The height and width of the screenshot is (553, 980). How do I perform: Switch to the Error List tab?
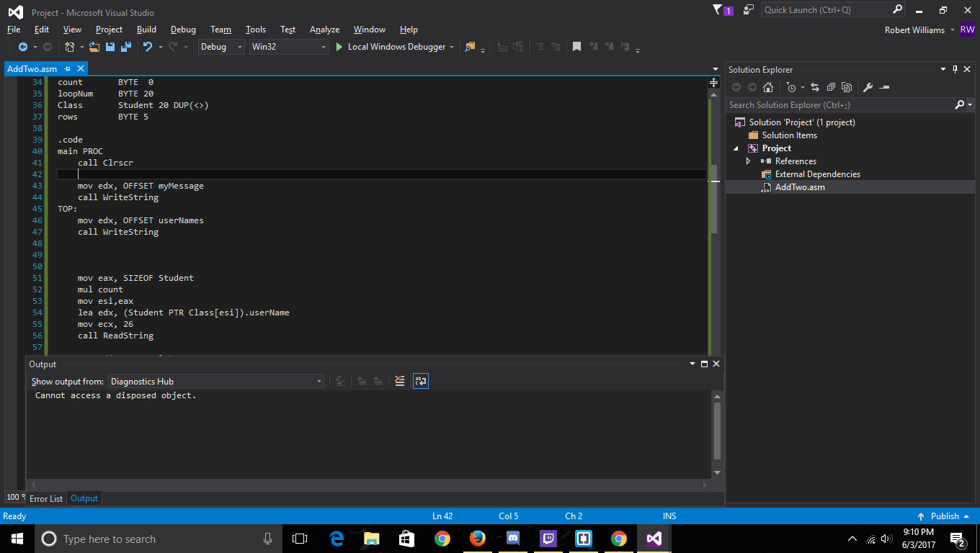[46, 498]
